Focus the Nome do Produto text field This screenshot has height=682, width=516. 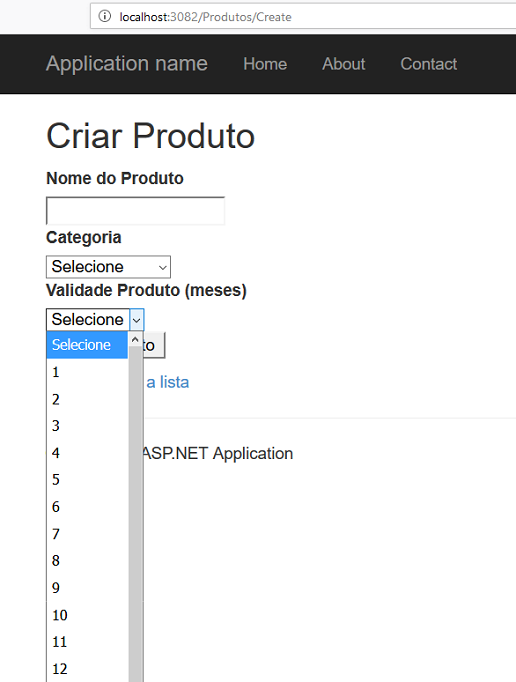point(135,211)
